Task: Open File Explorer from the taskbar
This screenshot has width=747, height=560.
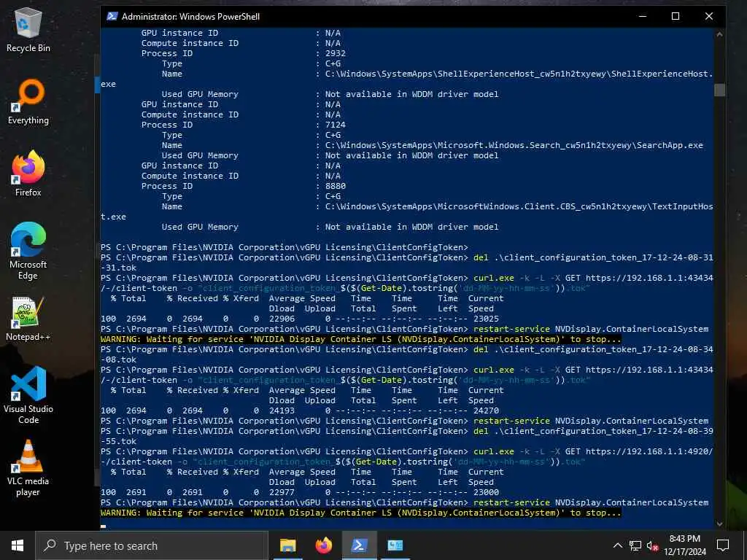Action: 287,545
